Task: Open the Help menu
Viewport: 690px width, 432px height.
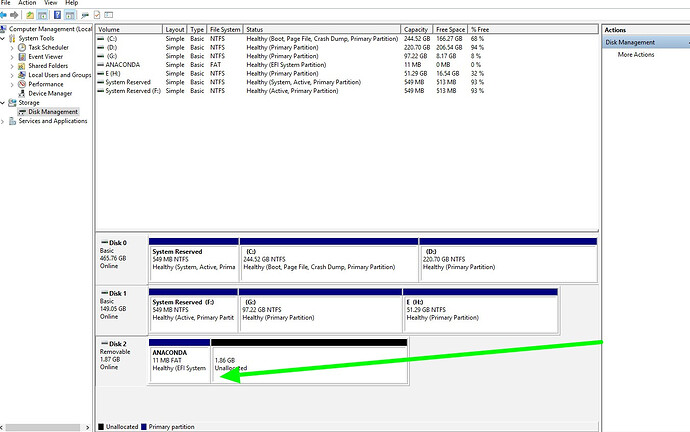Action: [71, 3]
